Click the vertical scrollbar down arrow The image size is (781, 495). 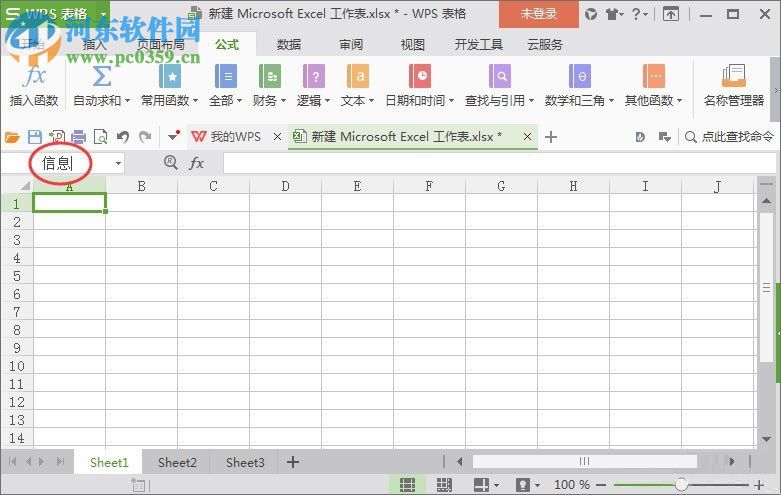coord(767,439)
